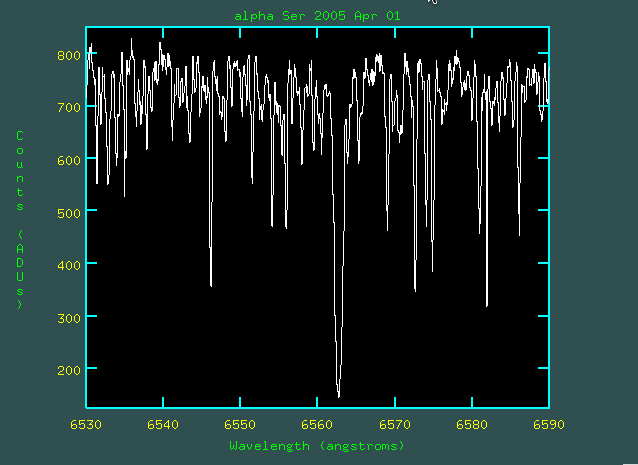Click the absorption line dip near 6546

tap(211, 284)
